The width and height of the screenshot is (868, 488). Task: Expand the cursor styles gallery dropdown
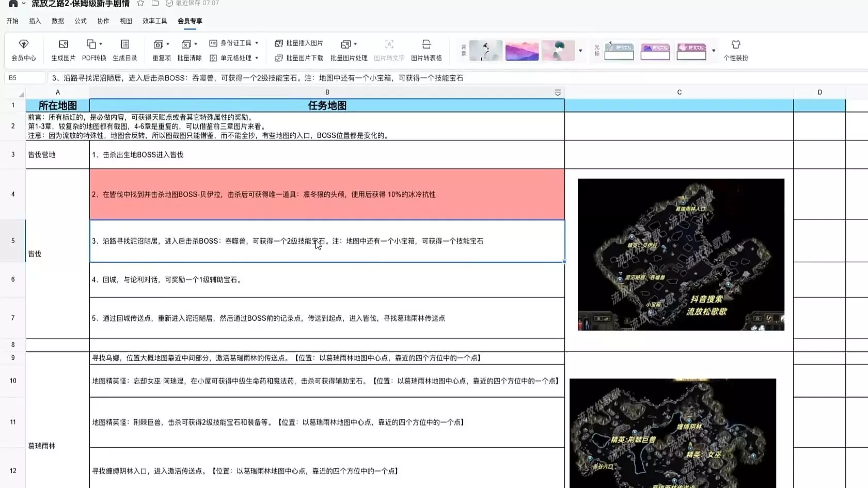(714, 51)
